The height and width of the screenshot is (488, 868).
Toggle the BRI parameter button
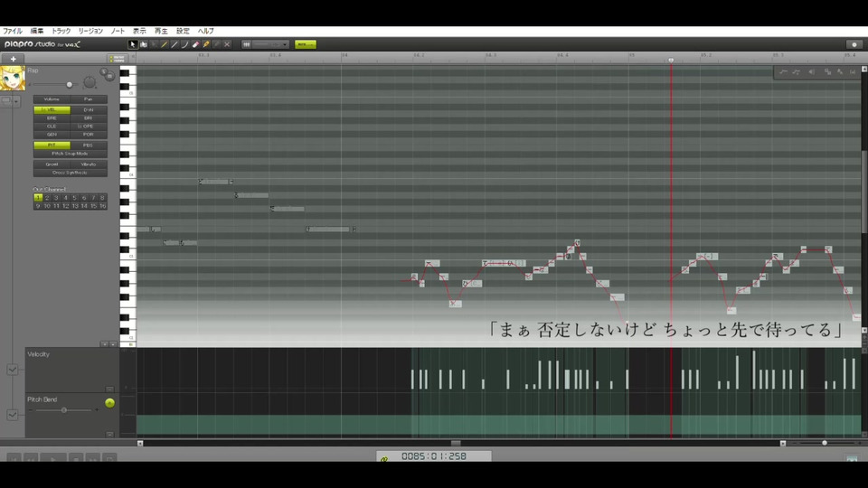point(89,117)
